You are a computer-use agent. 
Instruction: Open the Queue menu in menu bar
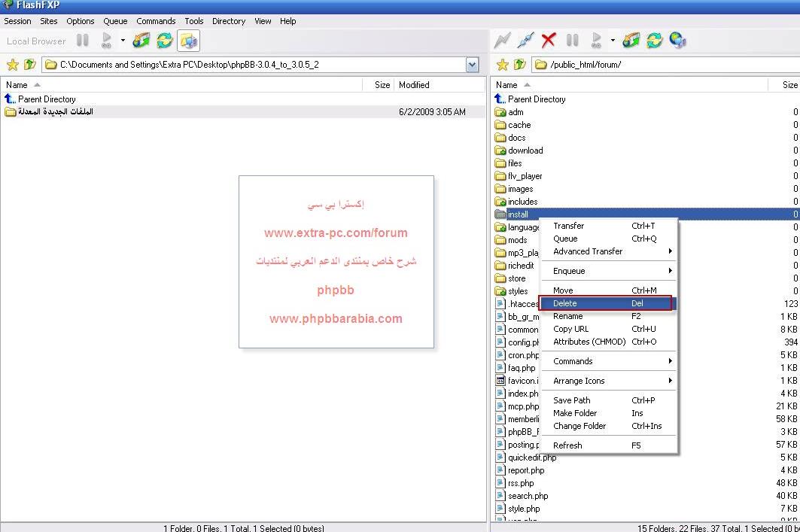[x=115, y=21]
